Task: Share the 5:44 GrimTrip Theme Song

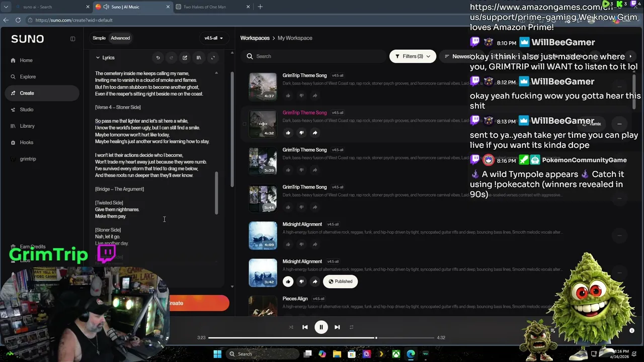Action: pyautogui.click(x=314, y=207)
